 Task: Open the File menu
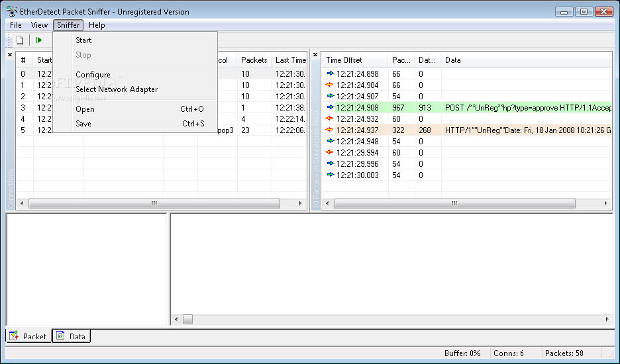16,25
